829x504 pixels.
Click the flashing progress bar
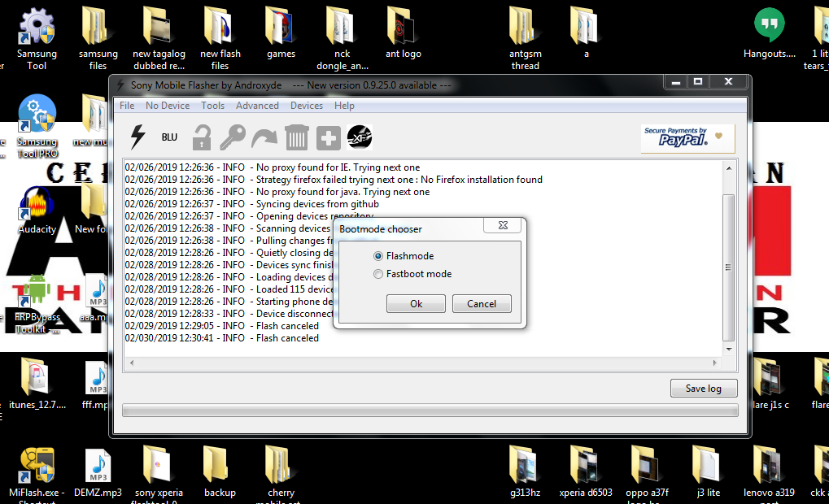(430, 411)
